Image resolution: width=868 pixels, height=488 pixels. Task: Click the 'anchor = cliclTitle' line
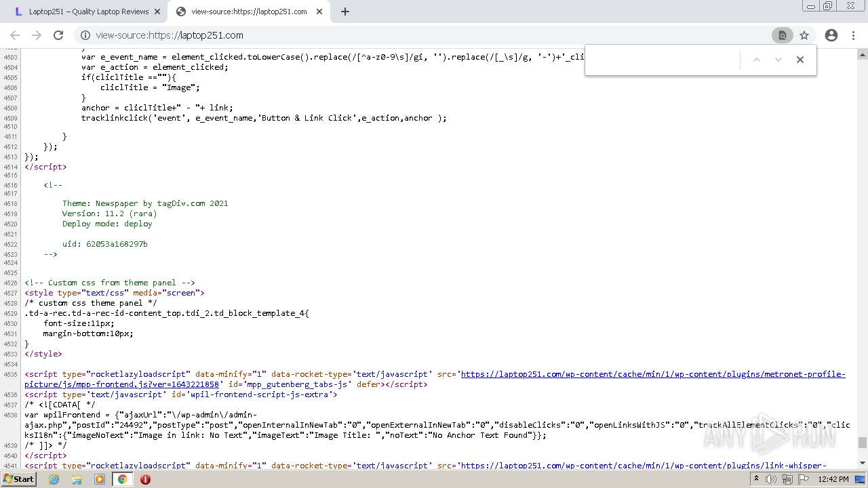tap(157, 108)
